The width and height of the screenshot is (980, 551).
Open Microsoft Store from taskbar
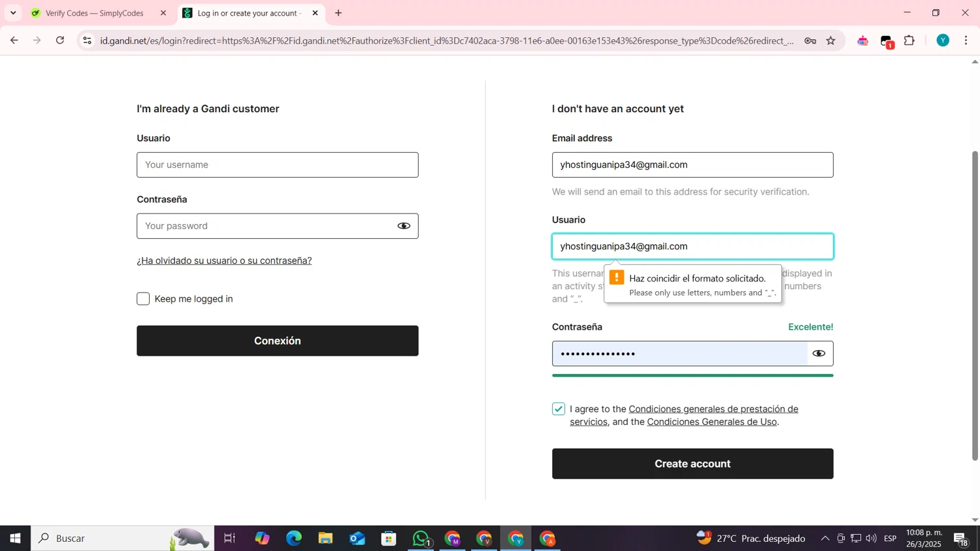(x=389, y=539)
